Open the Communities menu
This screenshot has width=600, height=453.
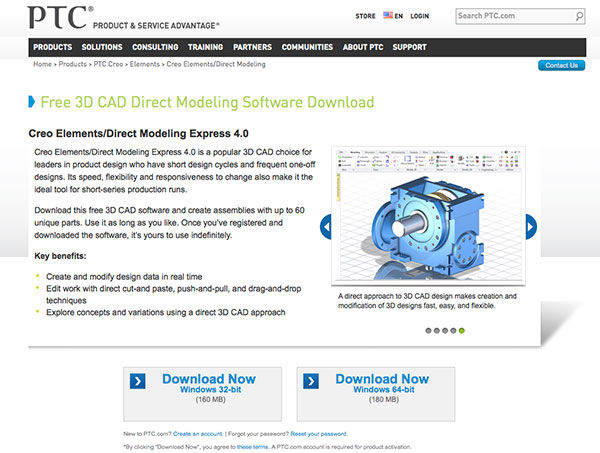(x=307, y=47)
